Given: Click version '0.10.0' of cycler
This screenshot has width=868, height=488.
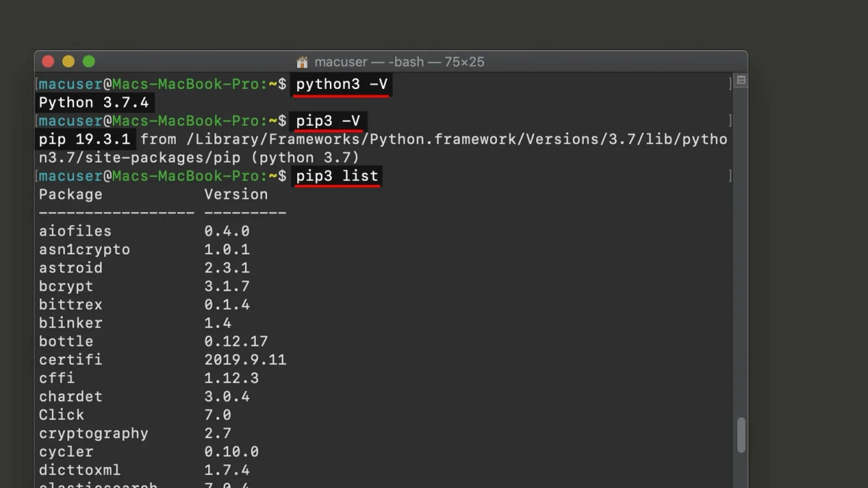Looking at the screenshot, I should point(231,452).
